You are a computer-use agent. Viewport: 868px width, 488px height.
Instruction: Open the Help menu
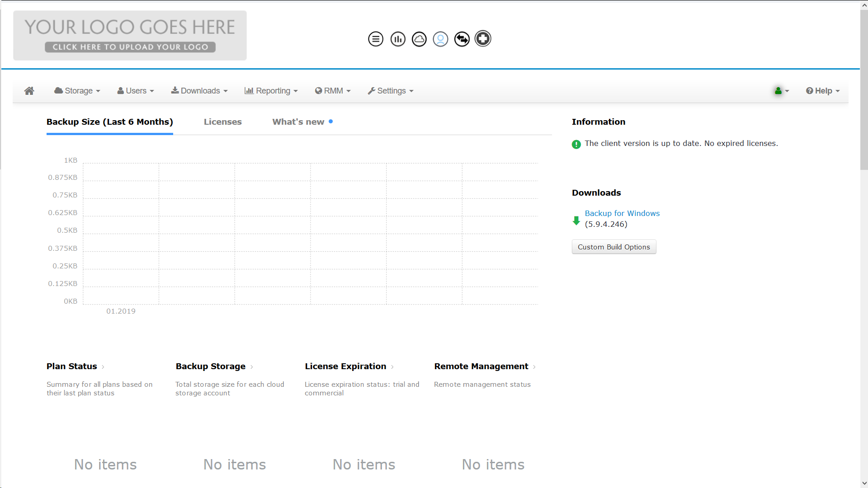click(x=822, y=91)
